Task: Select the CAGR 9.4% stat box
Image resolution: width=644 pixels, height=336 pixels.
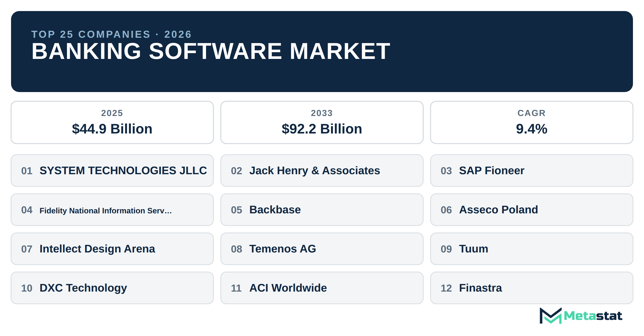Action: tap(532, 122)
